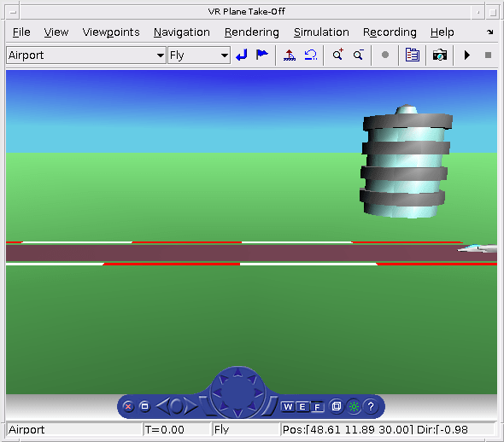Click the straighten up icon

coord(290,55)
